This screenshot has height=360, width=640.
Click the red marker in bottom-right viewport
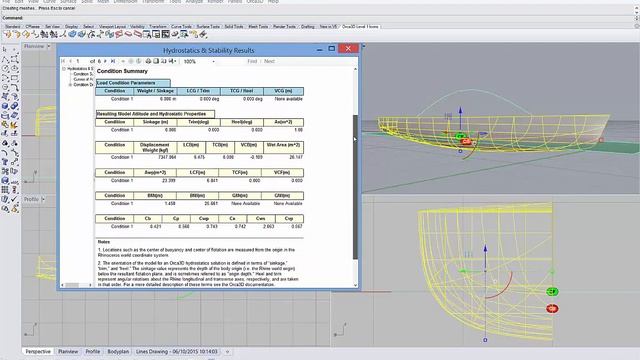pos(552,309)
